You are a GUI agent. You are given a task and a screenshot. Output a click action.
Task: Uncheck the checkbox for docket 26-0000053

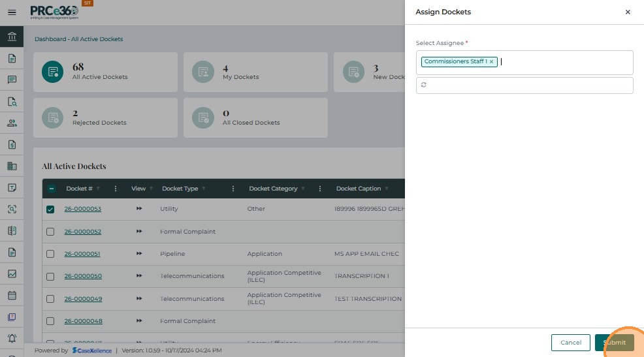(x=50, y=210)
